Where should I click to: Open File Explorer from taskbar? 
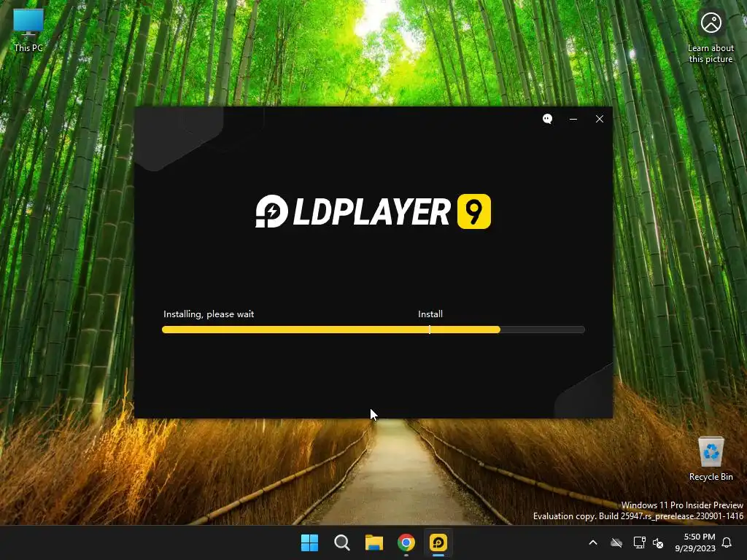[374, 542]
